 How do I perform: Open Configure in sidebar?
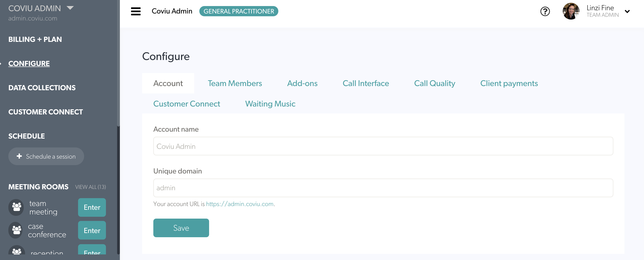29,63
